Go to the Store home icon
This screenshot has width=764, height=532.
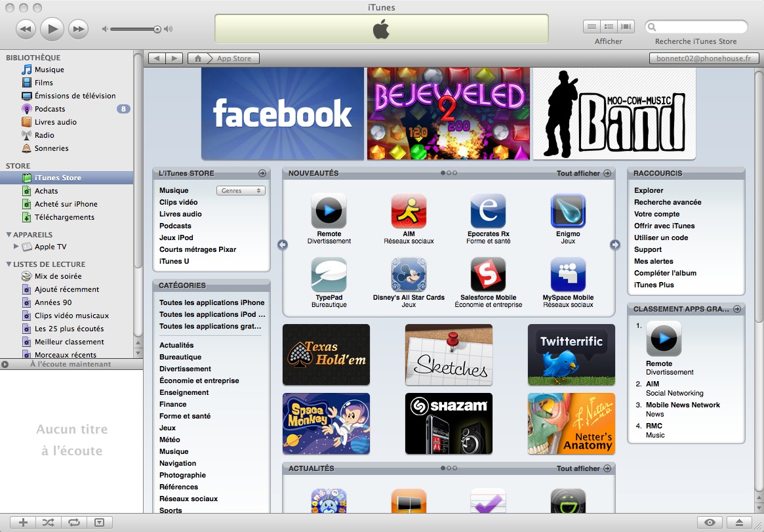pyautogui.click(x=198, y=58)
